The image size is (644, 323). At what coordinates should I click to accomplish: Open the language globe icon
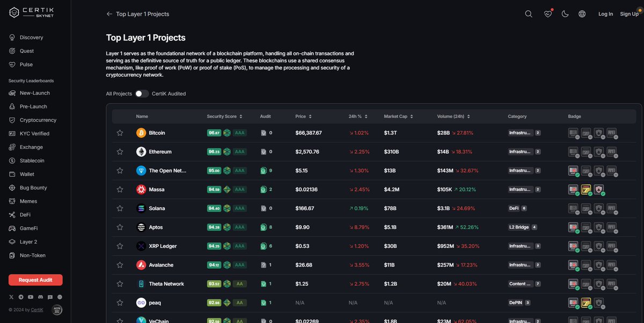point(582,14)
